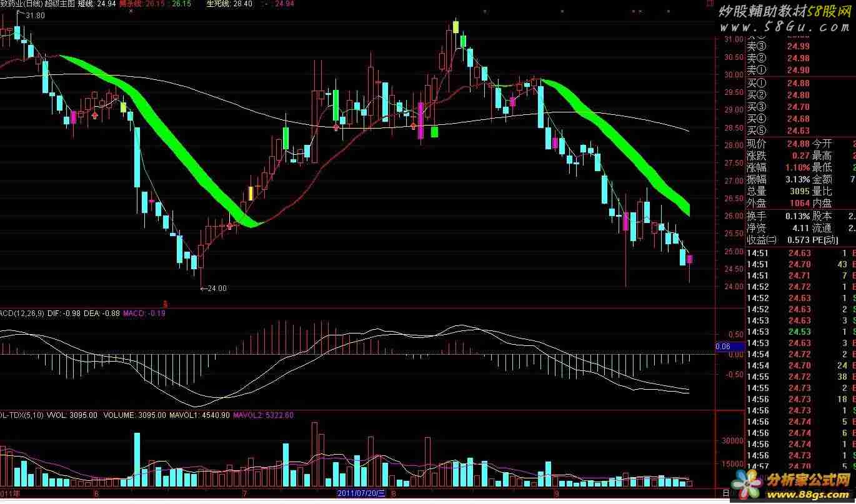
Task: Click the 14:53 24.53 green tick row
Action: [x=802, y=332]
